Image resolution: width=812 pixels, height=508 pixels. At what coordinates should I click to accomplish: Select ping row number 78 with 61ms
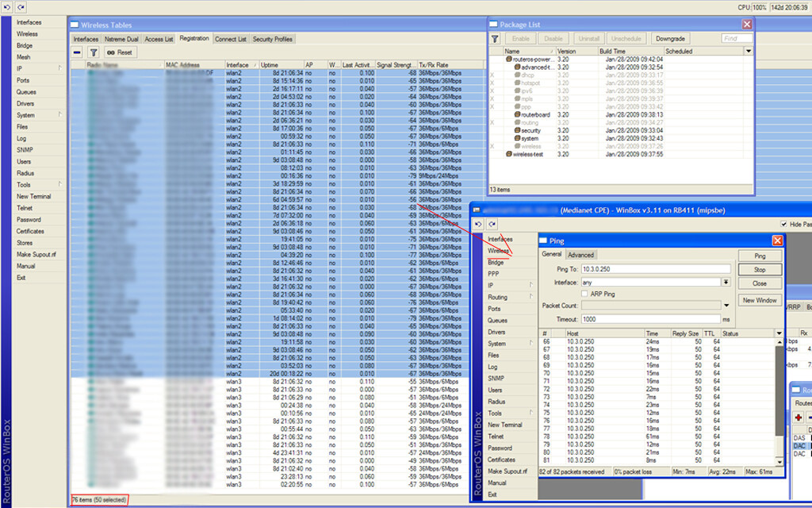point(657,437)
